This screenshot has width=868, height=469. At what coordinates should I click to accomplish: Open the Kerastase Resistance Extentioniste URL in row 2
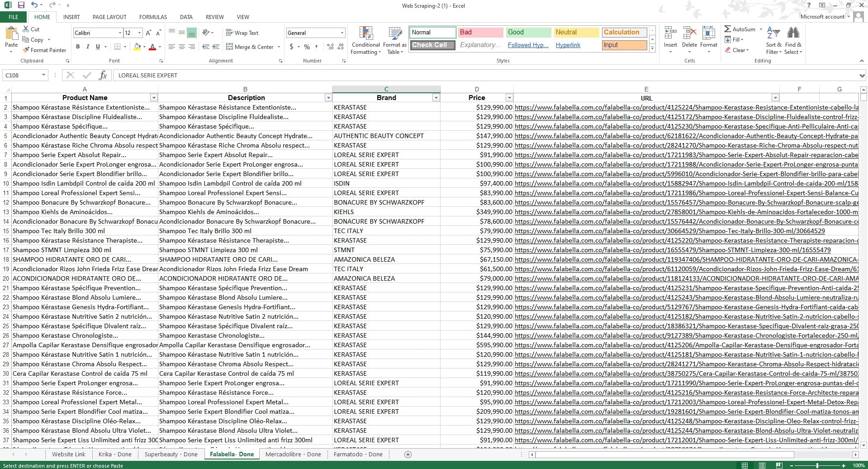click(x=686, y=107)
